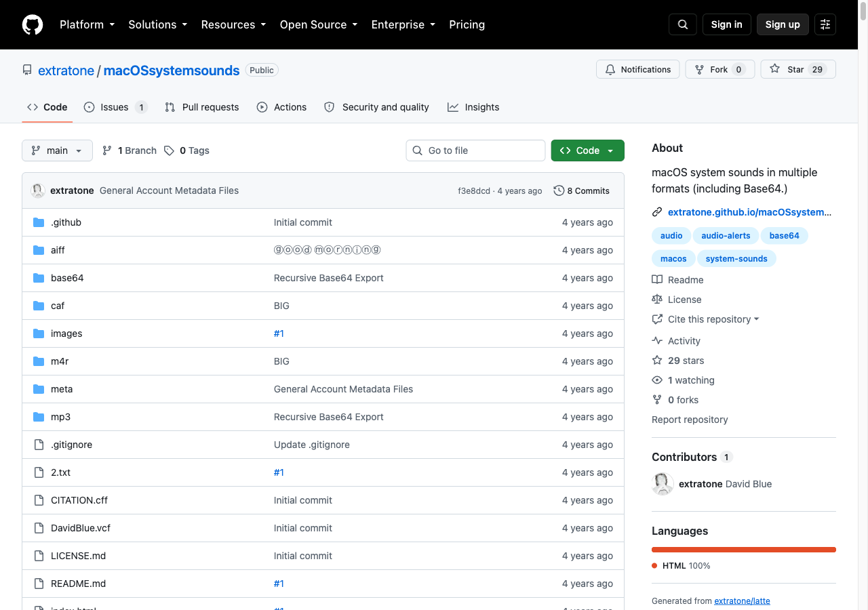Click the eye icon beside 1 watching
Viewport: 868px width, 610px height.
[657, 380]
